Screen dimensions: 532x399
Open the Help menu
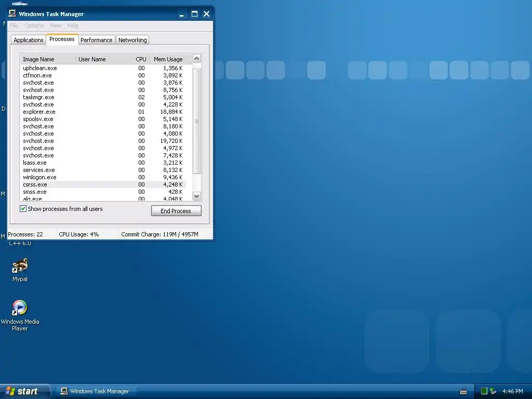click(73, 25)
